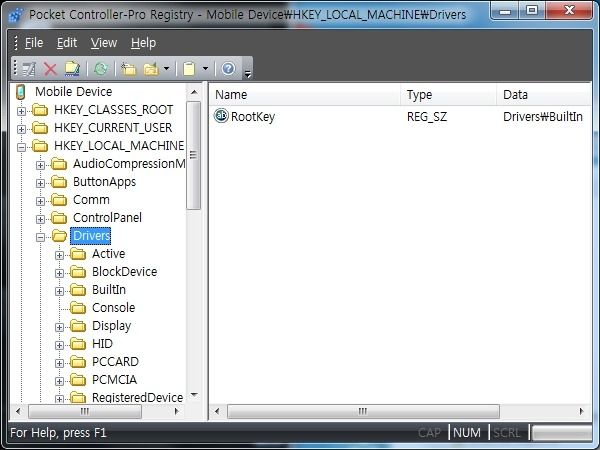600x450 pixels.
Task: Select the BuiltIn key
Action: coord(109,290)
